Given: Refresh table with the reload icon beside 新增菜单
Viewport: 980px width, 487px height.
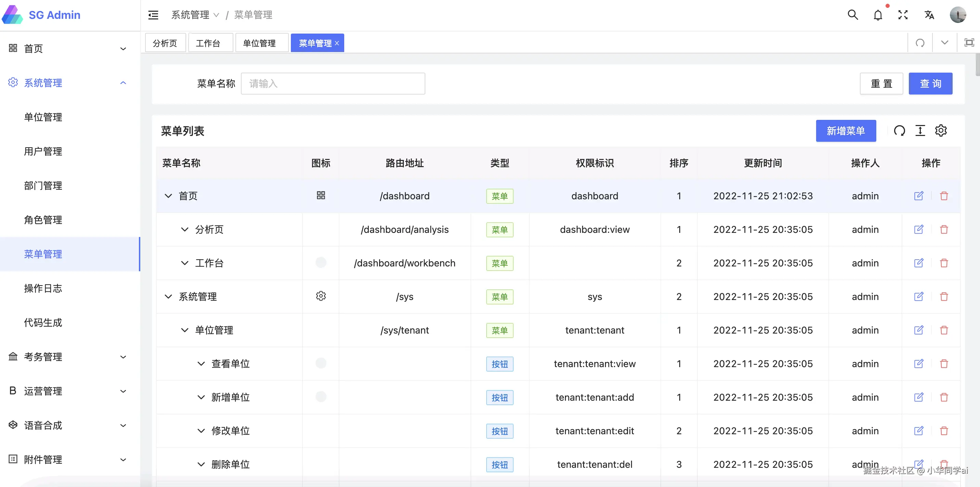Looking at the screenshot, I should pos(899,130).
